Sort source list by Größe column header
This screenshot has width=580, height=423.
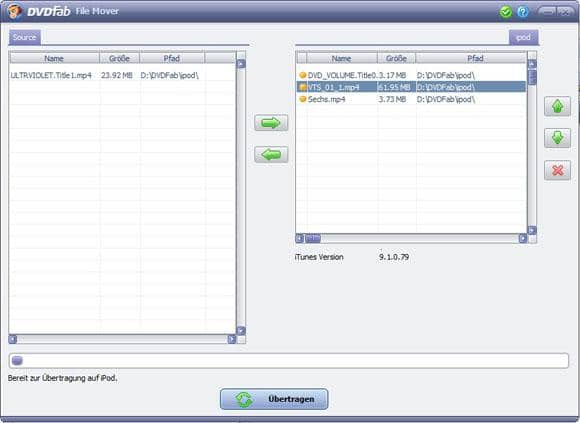pyautogui.click(x=119, y=58)
